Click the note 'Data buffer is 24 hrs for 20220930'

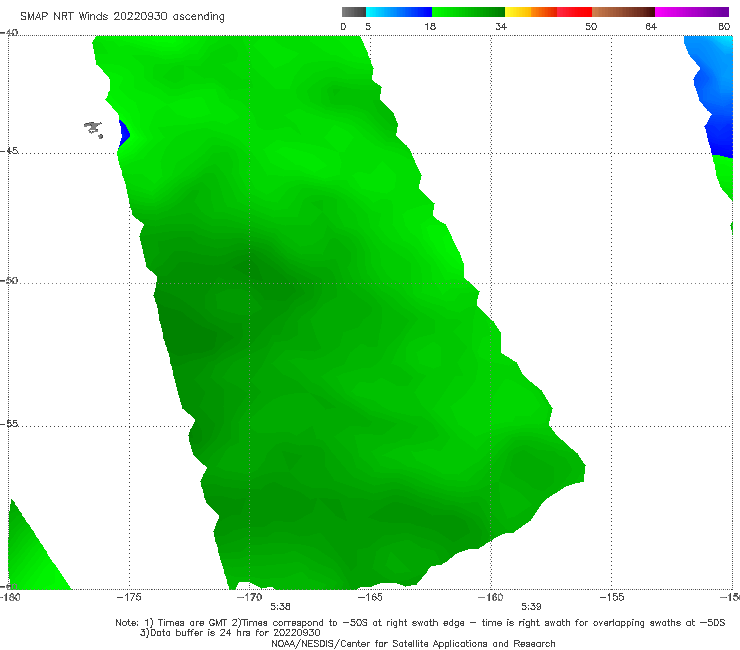[230, 633]
